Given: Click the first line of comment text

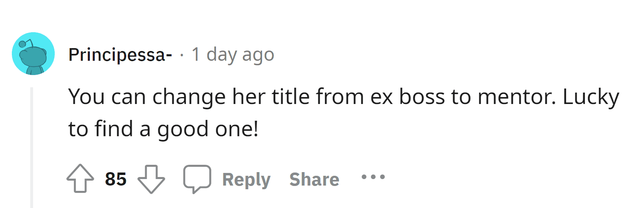Looking at the screenshot, I should [x=343, y=97].
